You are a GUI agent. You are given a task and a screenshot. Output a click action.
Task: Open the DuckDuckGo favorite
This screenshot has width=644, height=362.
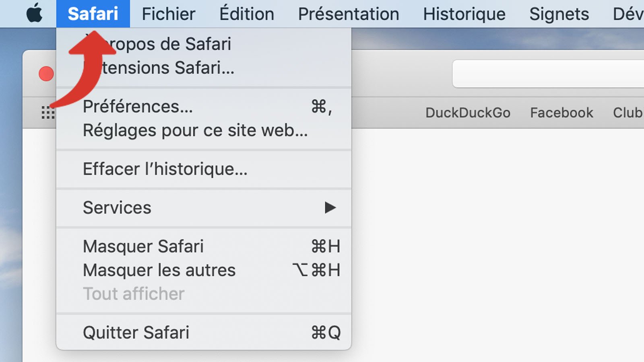[x=468, y=113]
